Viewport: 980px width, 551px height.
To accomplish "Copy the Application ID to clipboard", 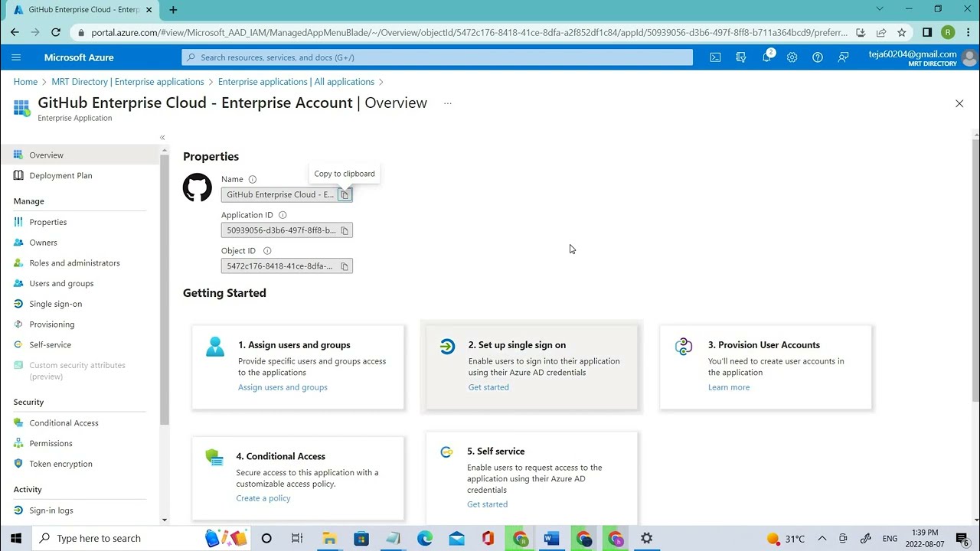I will [345, 230].
